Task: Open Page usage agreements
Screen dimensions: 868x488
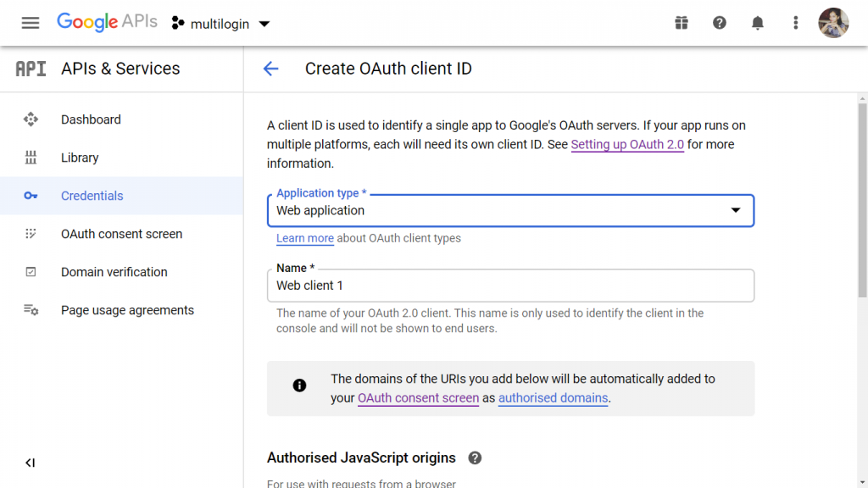Action: coord(127,310)
